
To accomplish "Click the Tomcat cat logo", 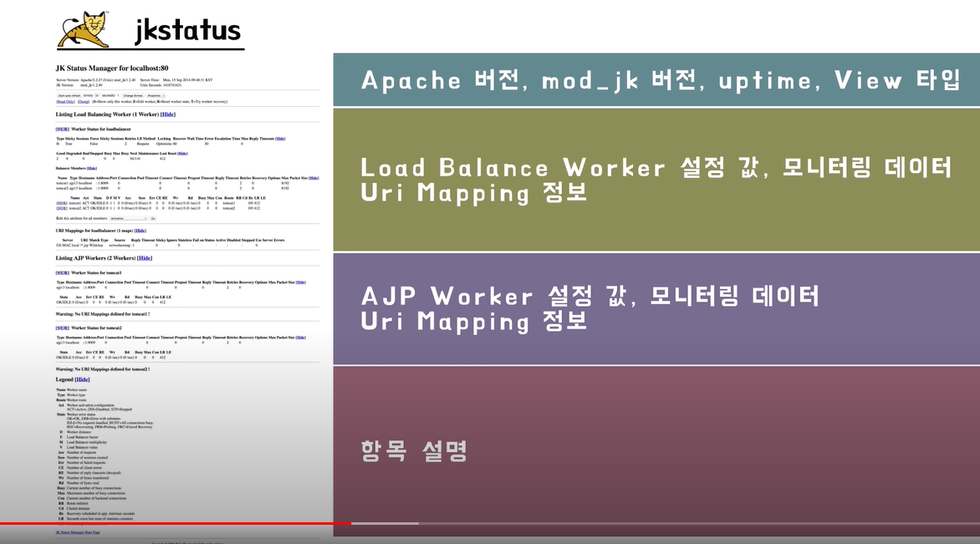I will 84,29.
